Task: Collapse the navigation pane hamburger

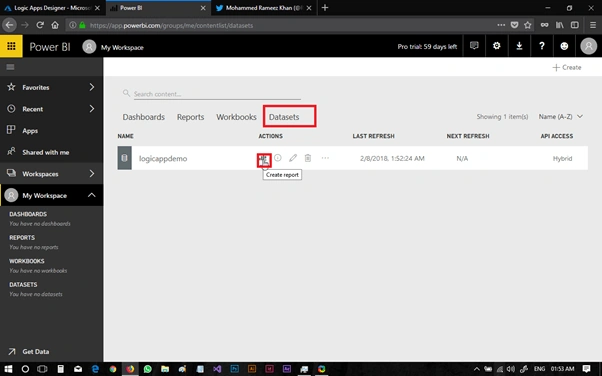Action: pyautogui.click(x=10, y=67)
